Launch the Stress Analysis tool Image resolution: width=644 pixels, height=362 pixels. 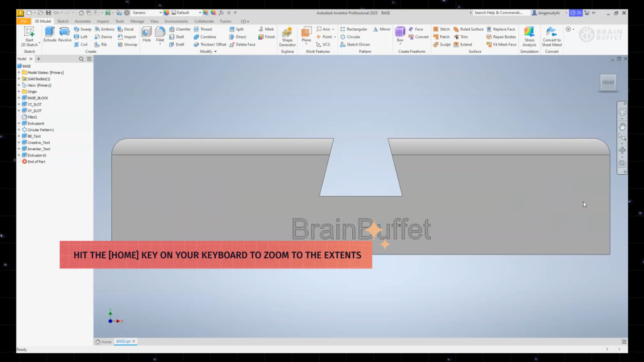529,35
